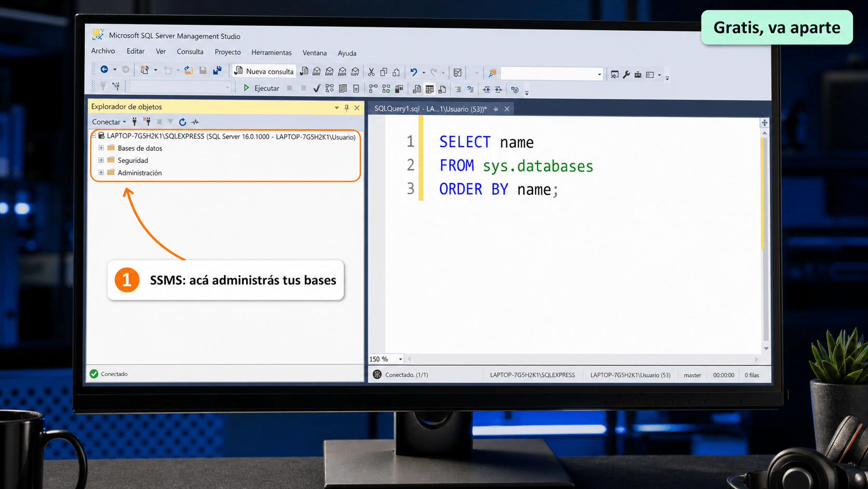Image resolution: width=868 pixels, height=489 pixels.
Task: Click Display Estimated Execution Plan icon
Action: (330, 88)
